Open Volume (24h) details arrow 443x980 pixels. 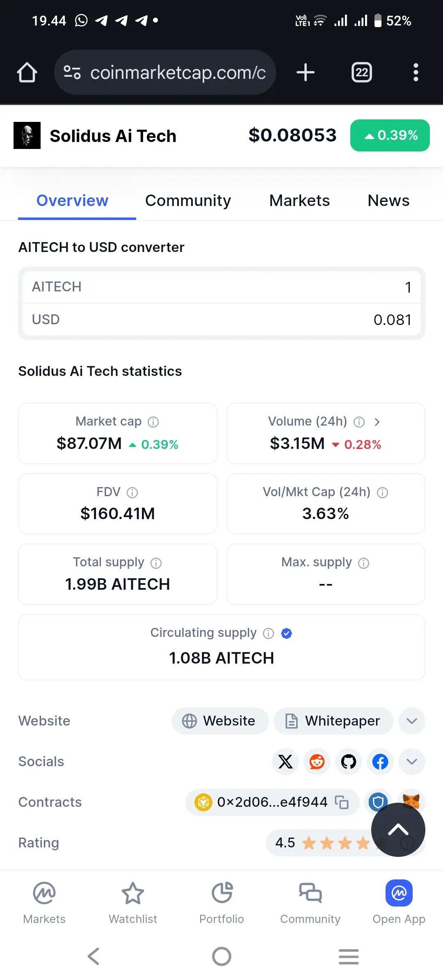click(377, 422)
